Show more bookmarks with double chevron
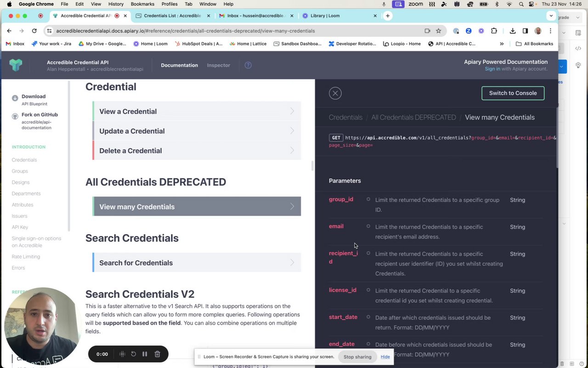Screen dimensions: 588x368 (x=502, y=44)
